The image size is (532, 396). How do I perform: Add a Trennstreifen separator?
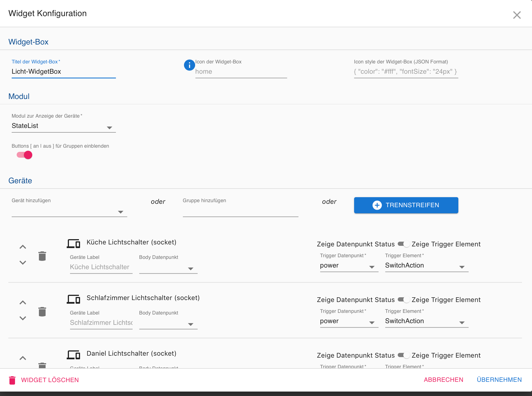click(x=406, y=205)
